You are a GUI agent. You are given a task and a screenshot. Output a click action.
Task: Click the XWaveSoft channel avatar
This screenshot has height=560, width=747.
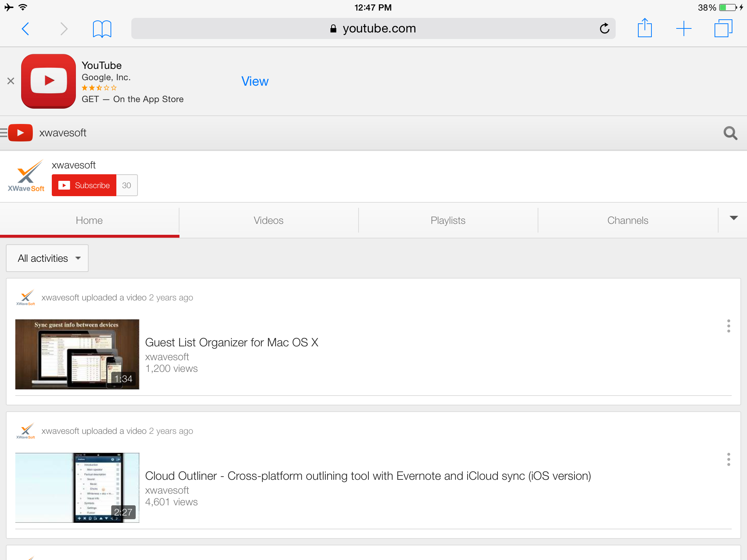point(26,176)
